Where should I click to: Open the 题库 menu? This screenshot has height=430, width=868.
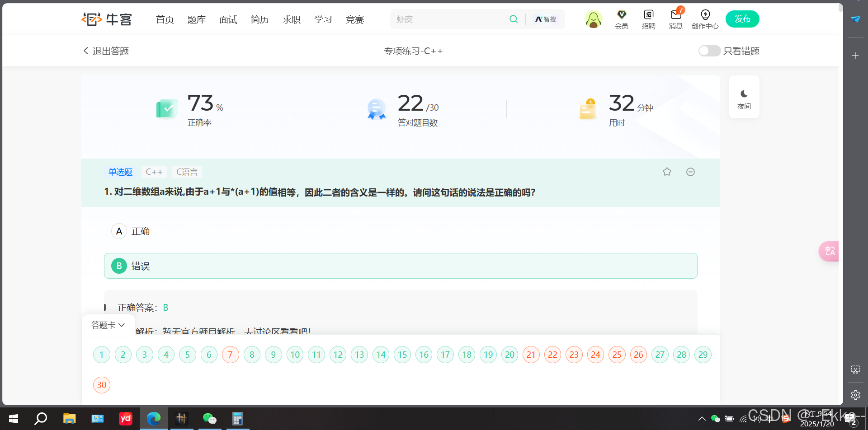[x=197, y=19]
